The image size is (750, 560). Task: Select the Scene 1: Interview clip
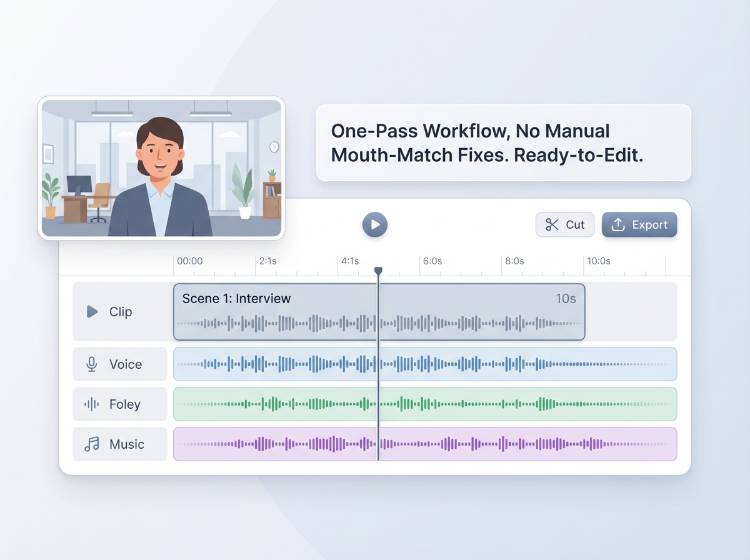378,312
